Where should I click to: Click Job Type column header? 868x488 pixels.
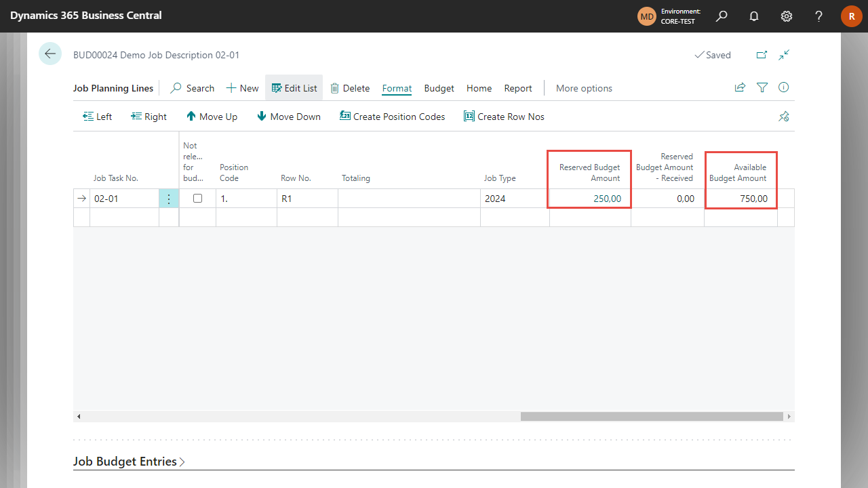500,178
